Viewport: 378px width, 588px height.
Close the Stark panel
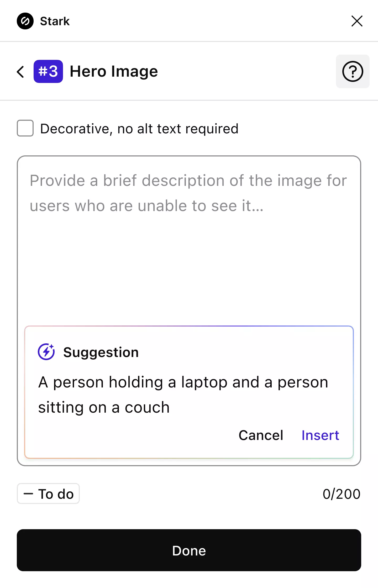(356, 21)
